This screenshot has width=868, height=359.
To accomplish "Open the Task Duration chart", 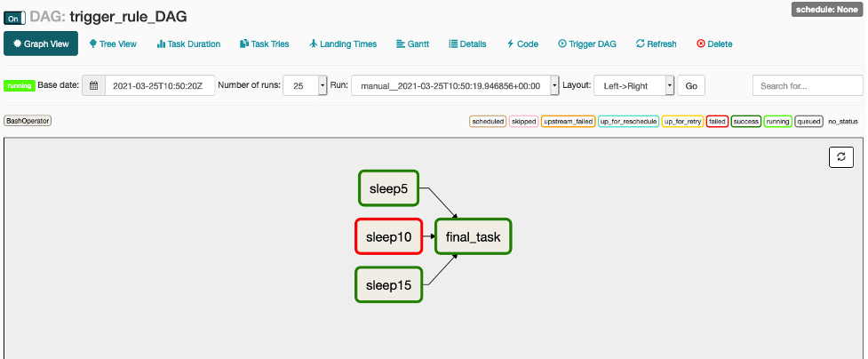I will 188,44.
